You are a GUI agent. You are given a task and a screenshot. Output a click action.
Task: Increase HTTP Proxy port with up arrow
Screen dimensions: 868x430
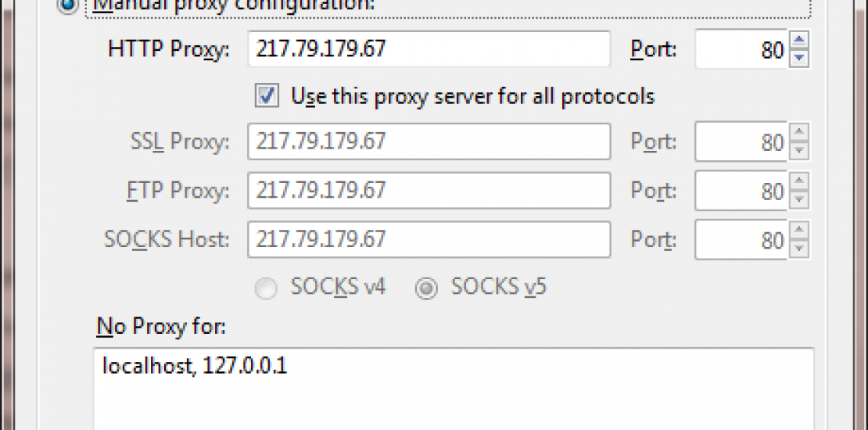point(799,41)
